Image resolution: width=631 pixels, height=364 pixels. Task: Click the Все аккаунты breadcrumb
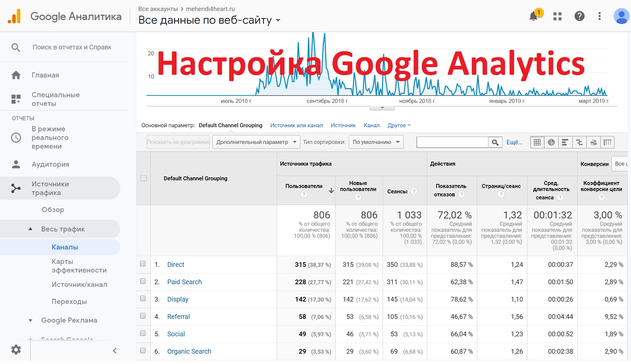tap(158, 9)
